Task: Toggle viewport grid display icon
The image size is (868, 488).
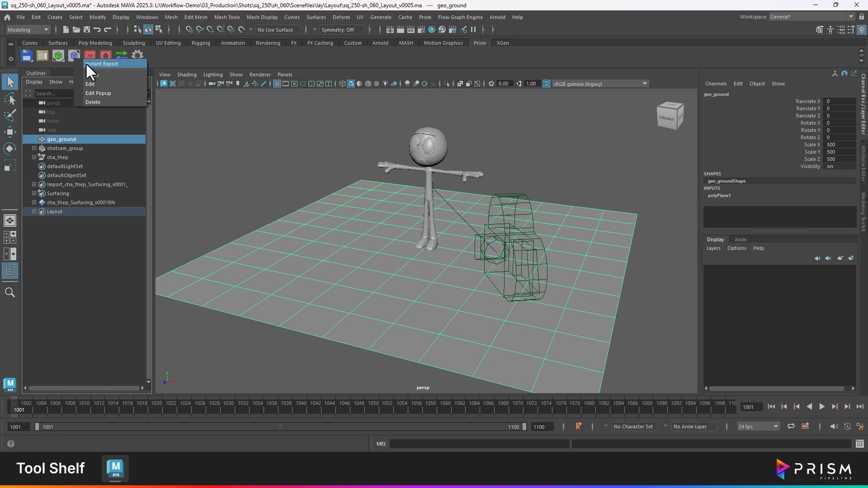Action: tap(277, 84)
